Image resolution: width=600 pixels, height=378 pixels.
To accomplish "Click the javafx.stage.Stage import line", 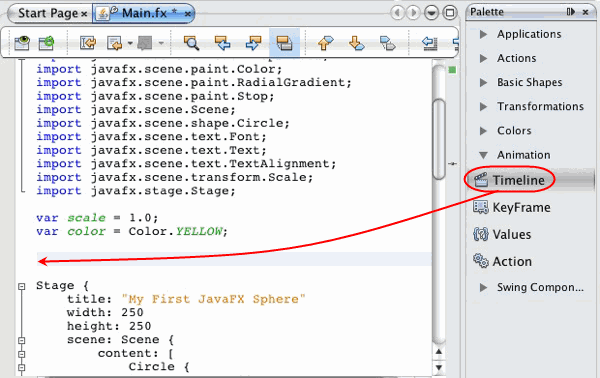I will point(136,191).
